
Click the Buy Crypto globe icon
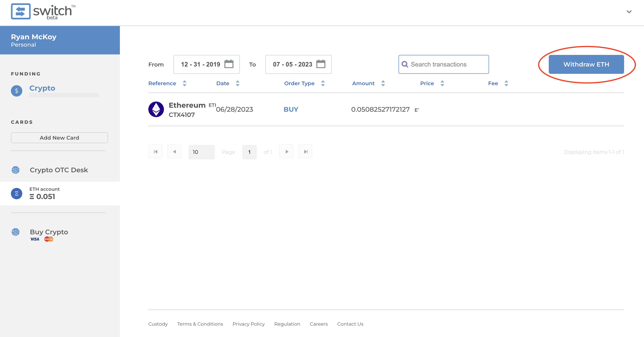(x=15, y=232)
